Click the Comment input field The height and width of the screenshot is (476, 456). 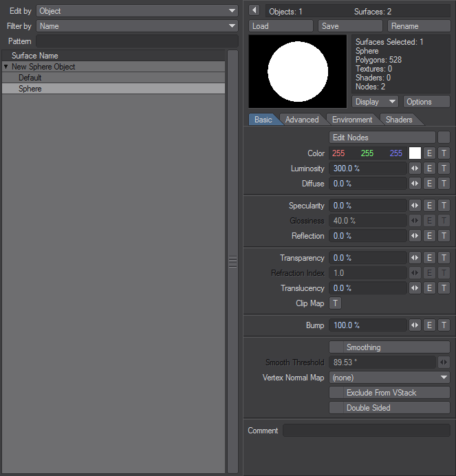(x=366, y=431)
